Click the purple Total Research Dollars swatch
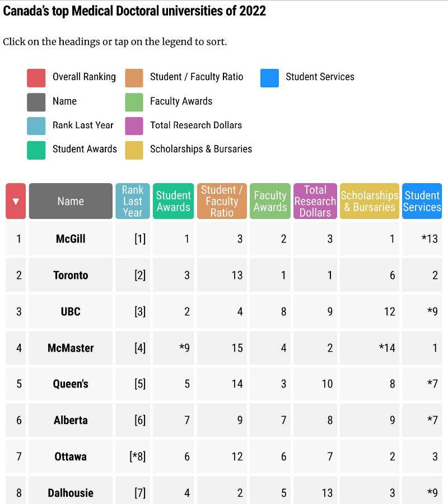 coord(134,126)
